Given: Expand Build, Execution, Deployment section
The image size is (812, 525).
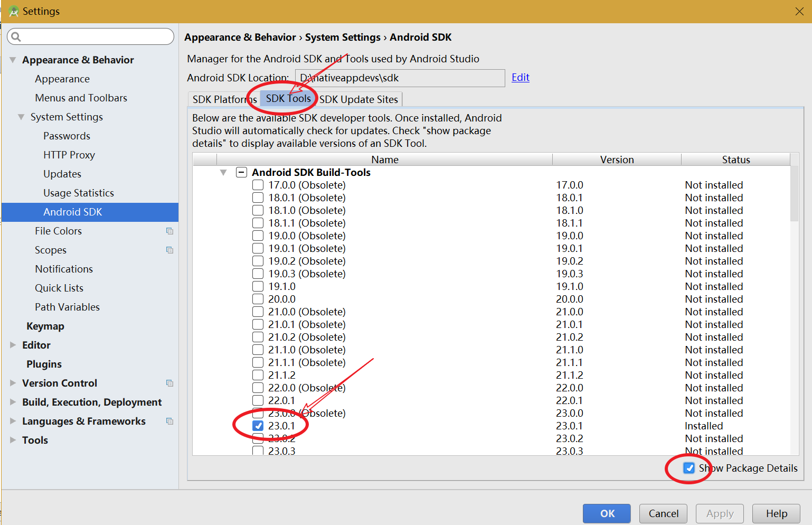Looking at the screenshot, I should pos(13,402).
